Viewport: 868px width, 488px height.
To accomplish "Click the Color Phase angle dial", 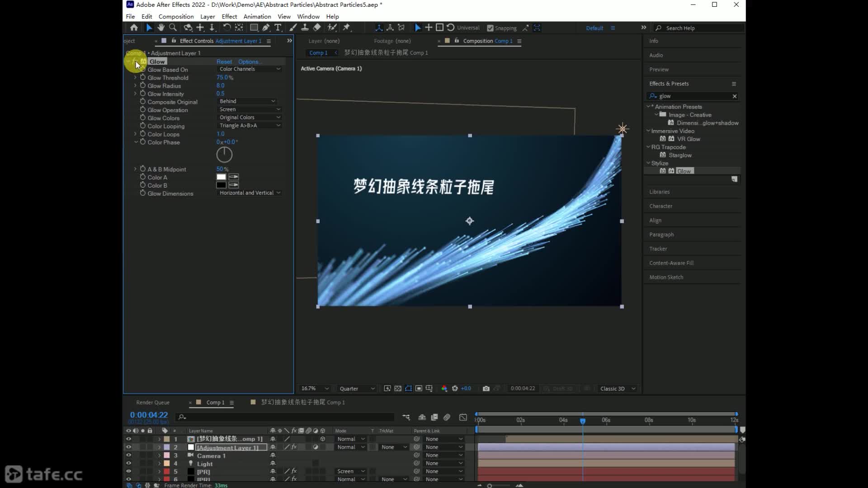I will pyautogui.click(x=224, y=155).
